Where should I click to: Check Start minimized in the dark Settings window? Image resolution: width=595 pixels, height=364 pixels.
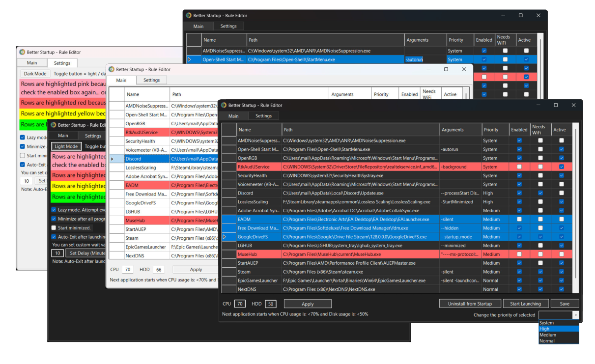54,228
